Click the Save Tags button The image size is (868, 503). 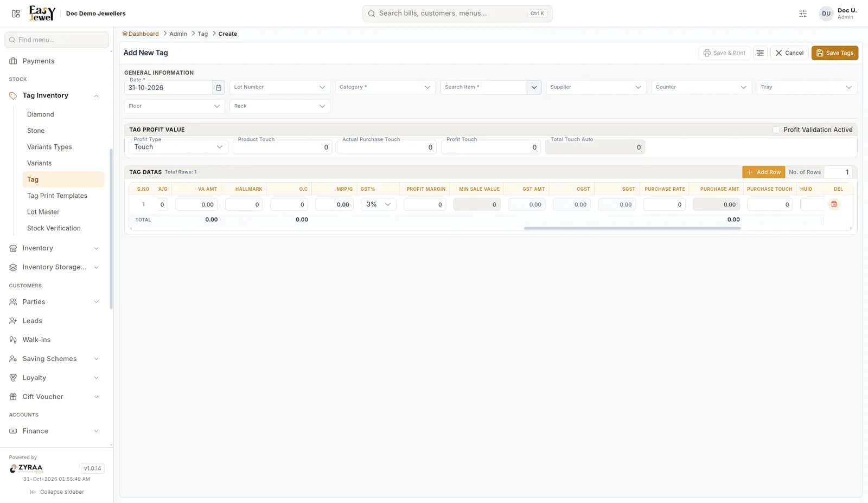(x=834, y=53)
